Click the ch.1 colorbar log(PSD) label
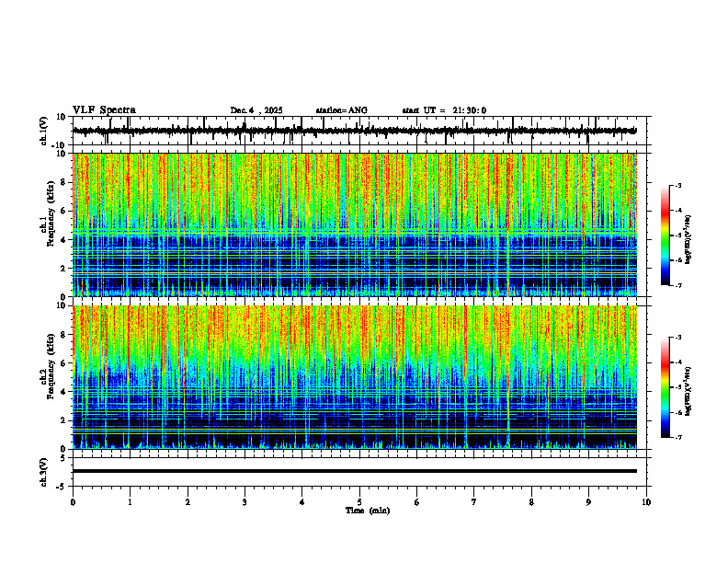This screenshot has height=563, width=728. (688, 240)
